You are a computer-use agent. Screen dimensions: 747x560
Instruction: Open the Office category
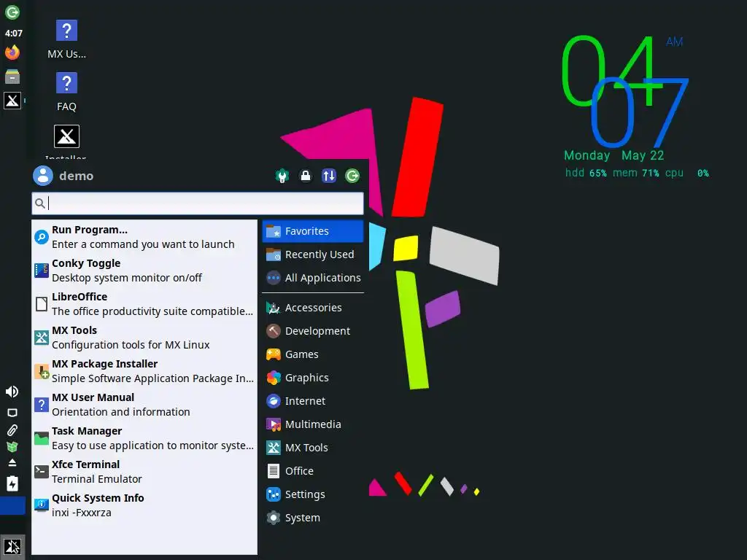tap(313, 471)
